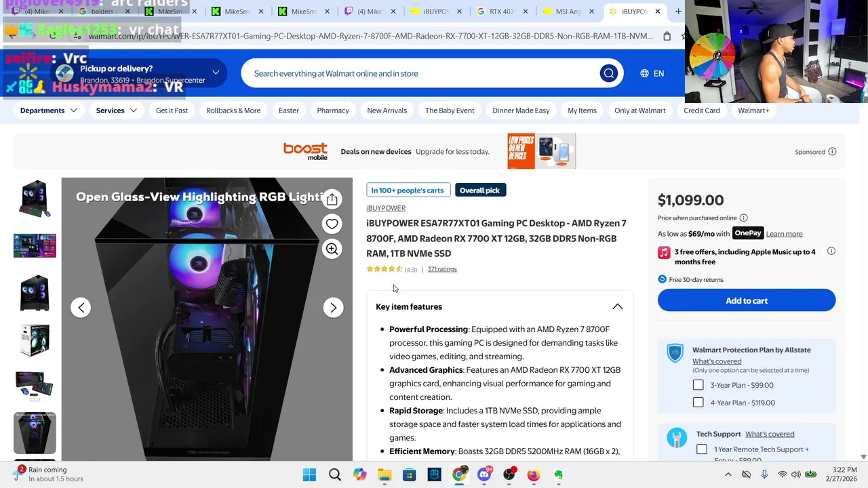The width and height of the screenshot is (868, 488).
Task: Check the 3-Year Plan - $99.00 box
Action: pyautogui.click(x=698, y=385)
